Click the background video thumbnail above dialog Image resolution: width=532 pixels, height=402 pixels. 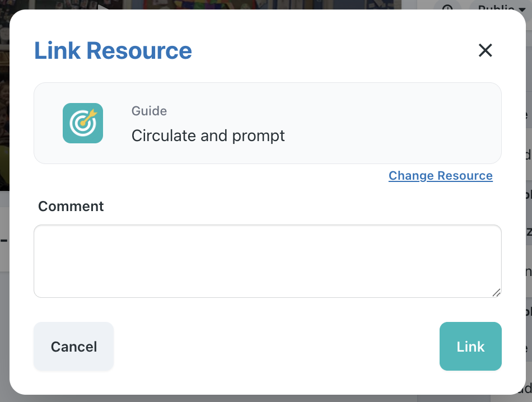pyautogui.click(x=224, y=4)
